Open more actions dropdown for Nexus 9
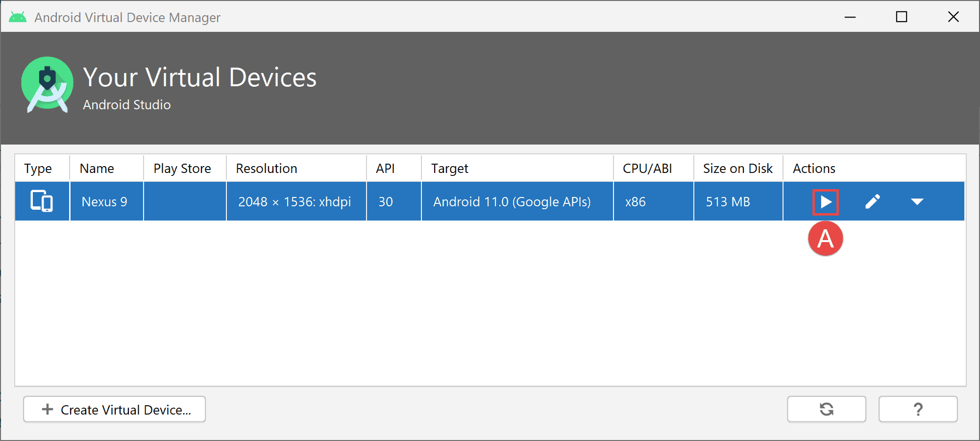This screenshot has width=980, height=441. pyautogui.click(x=917, y=202)
